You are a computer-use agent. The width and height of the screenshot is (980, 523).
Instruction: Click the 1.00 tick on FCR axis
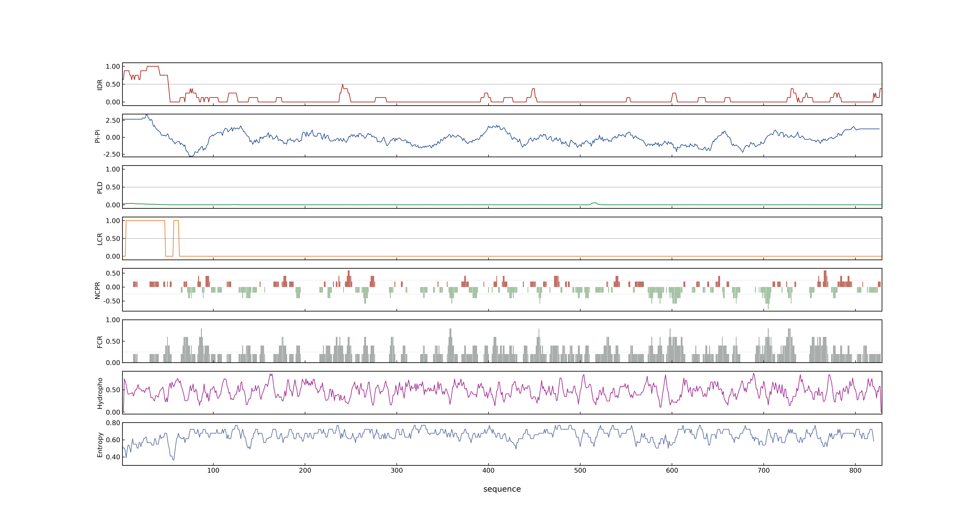tap(113, 320)
